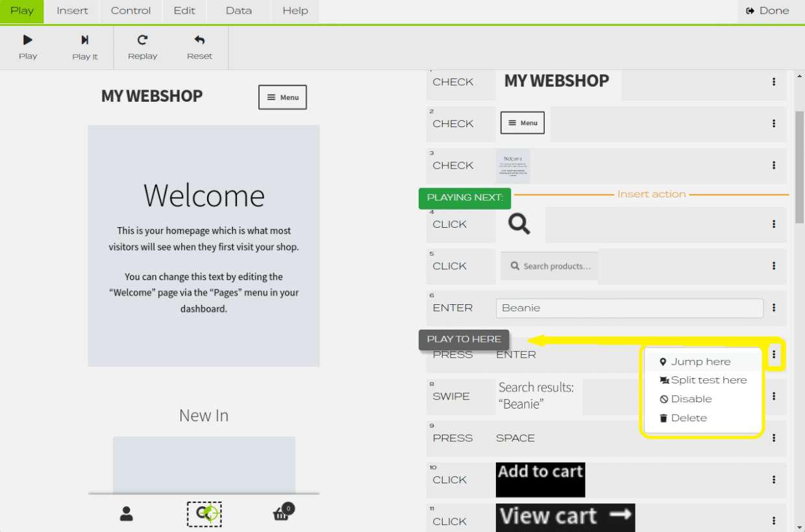Click the Beanie text input in step 6
The image size is (805, 532).
(x=629, y=308)
